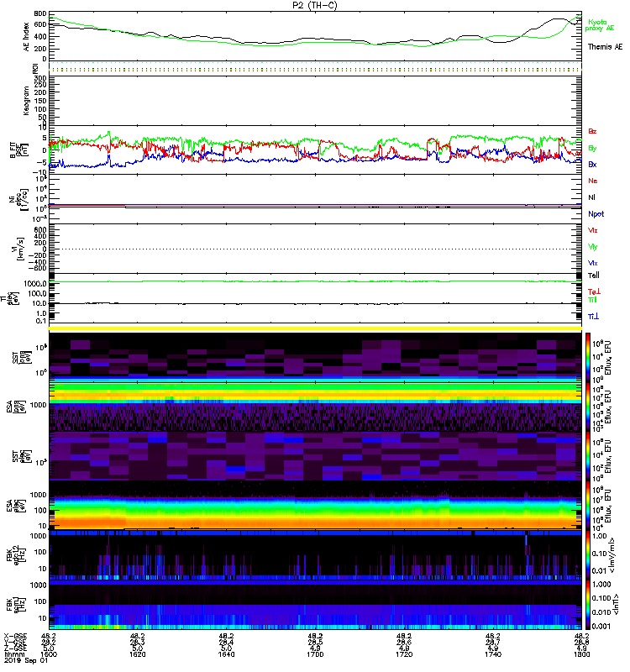Click the X-GSE row label

pos(15,637)
